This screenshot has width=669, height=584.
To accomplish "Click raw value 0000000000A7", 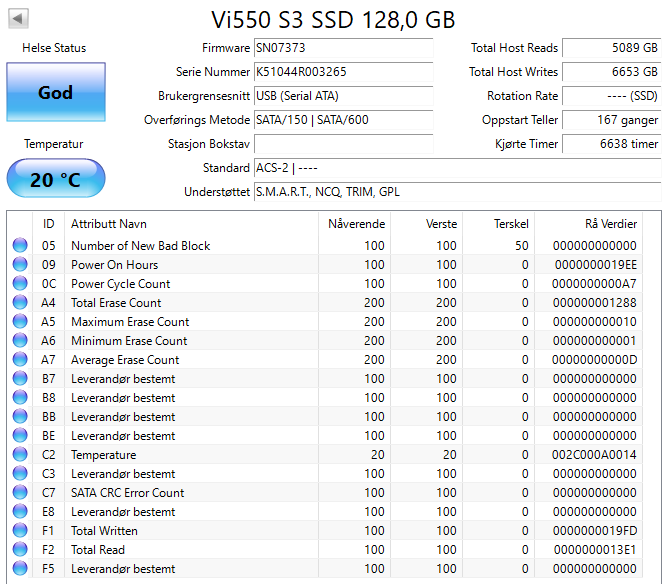I will 594,284.
